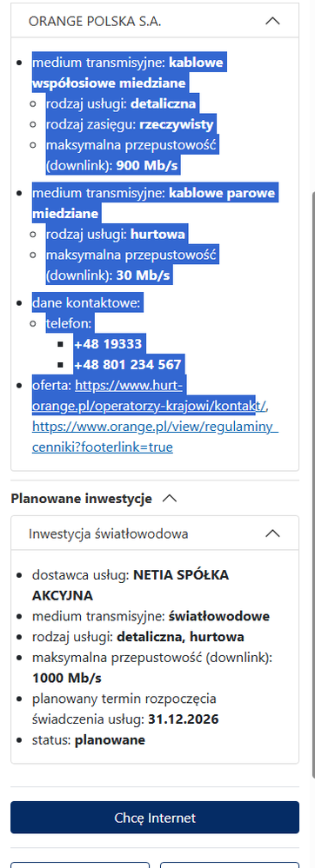
Task: Click the text kablowe parowe miedziane
Action: click(154, 202)
